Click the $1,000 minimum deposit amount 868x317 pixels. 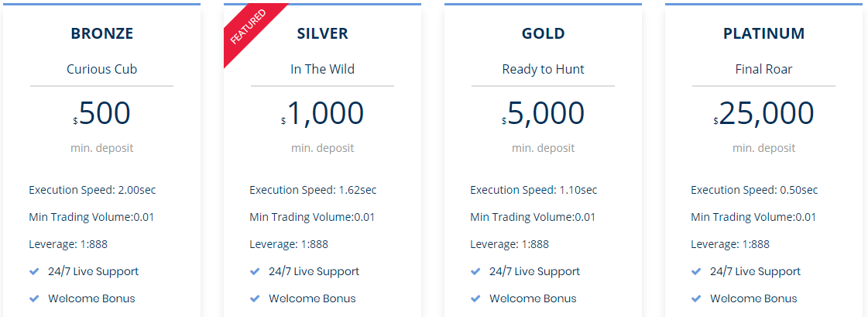pos(323,113)
